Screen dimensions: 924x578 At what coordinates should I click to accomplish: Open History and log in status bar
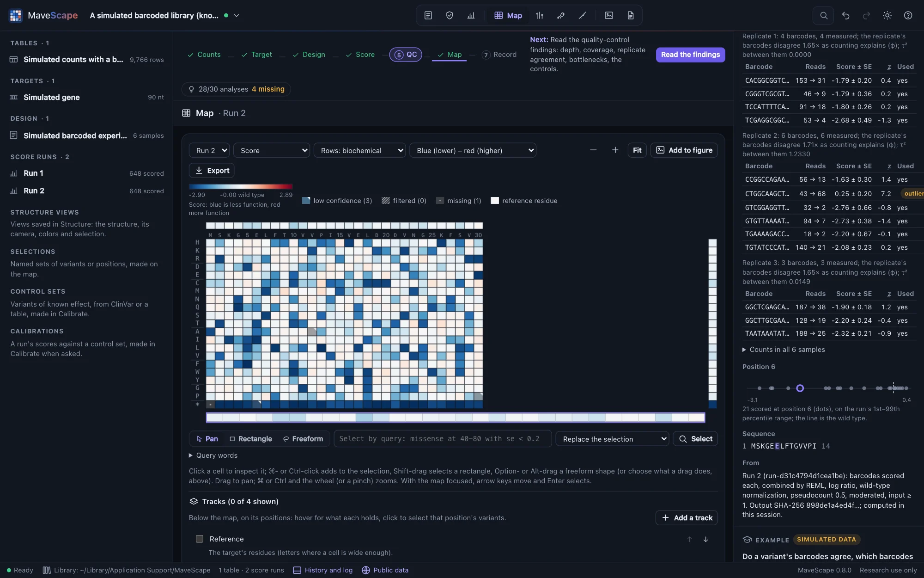click(323, 570)
